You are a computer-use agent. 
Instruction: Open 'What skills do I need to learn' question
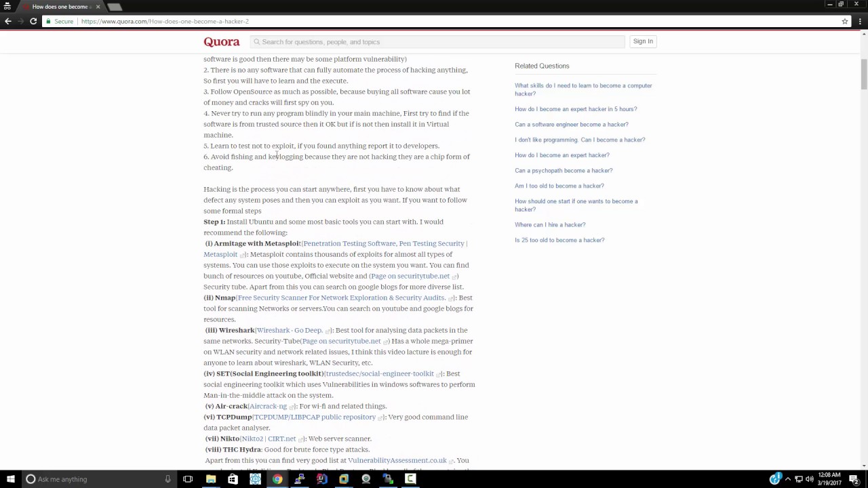[x=583, y=89]
